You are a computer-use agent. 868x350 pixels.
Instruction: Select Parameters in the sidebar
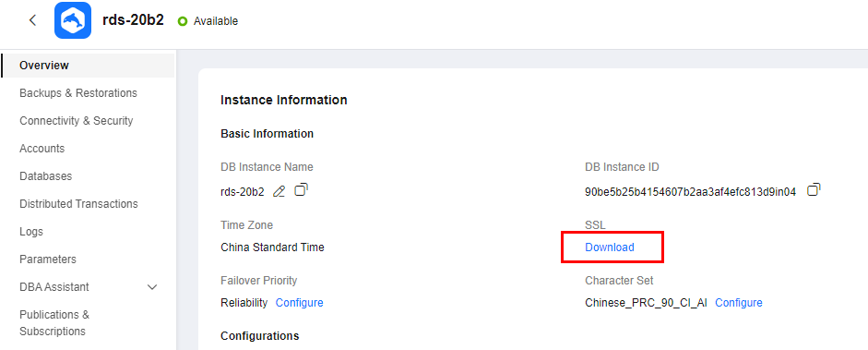[48, 259]
